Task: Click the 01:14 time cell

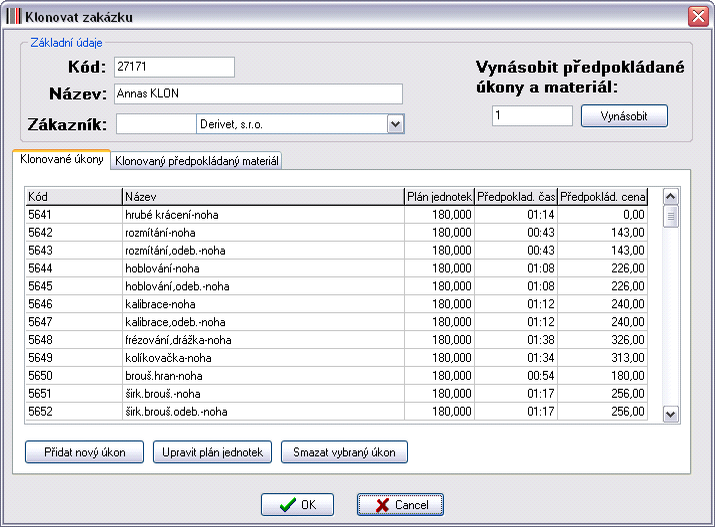Action: [x=516, y=215]
